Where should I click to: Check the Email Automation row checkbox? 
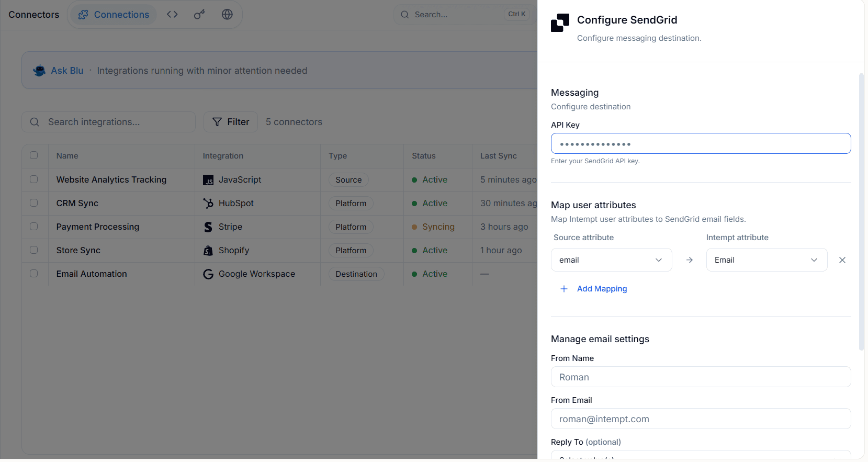(34, 274)
